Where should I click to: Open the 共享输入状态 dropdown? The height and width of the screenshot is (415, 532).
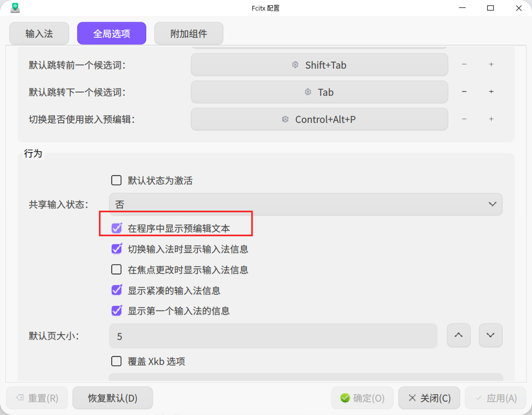305,204
